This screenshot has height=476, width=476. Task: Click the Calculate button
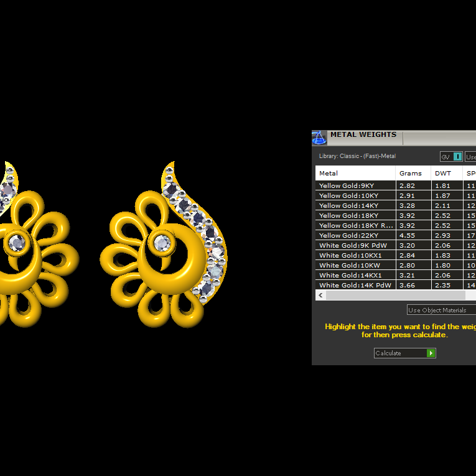pyautogui.click(x=404, y=353)
